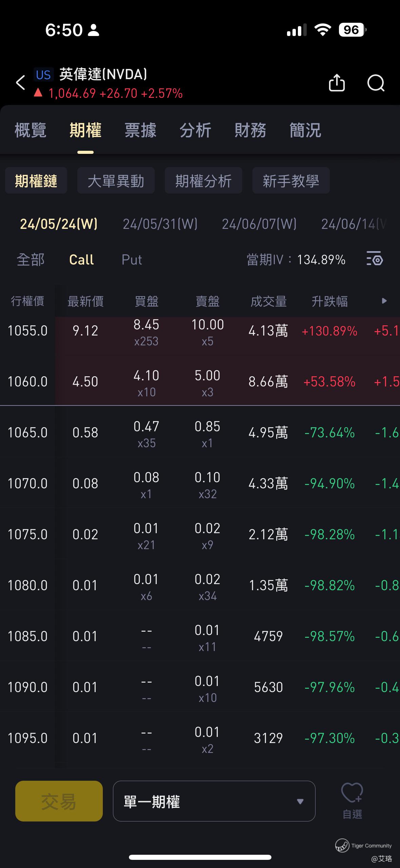Expand the 單一期權 strategy dropdown
Viewport: 400px width, 868px height.
(x=214, y=801)
